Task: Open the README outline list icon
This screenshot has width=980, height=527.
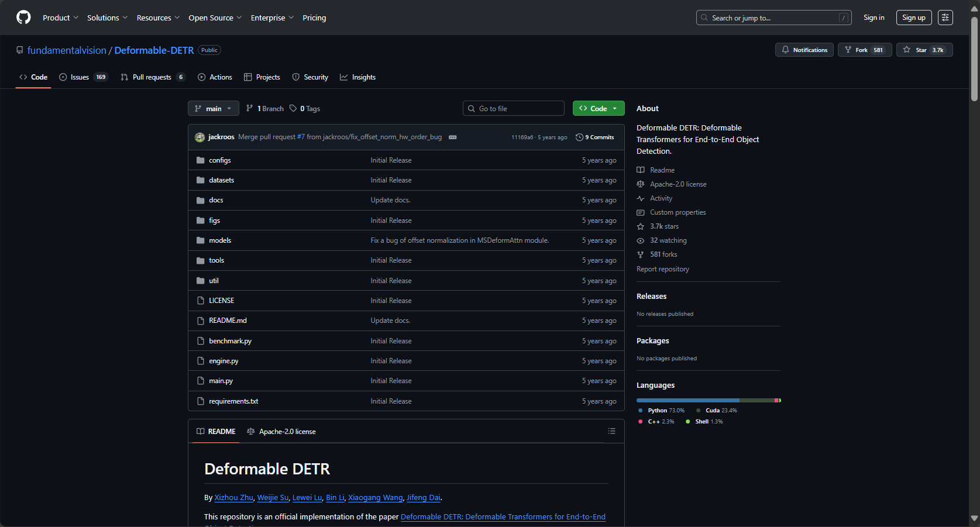Action: click(x=611, y=431)
